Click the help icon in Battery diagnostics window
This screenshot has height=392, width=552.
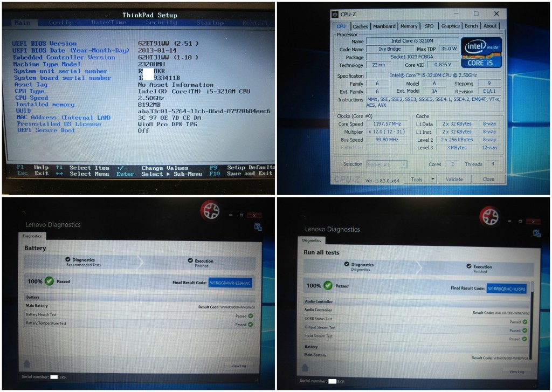[x=258, y=227]
